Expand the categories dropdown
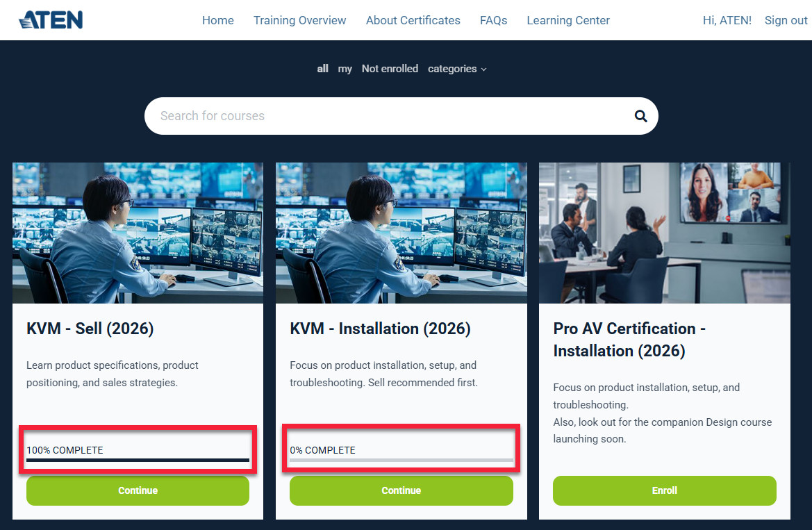Image resolution: width=812 pixels, height=530 pixels. [457, 69]
